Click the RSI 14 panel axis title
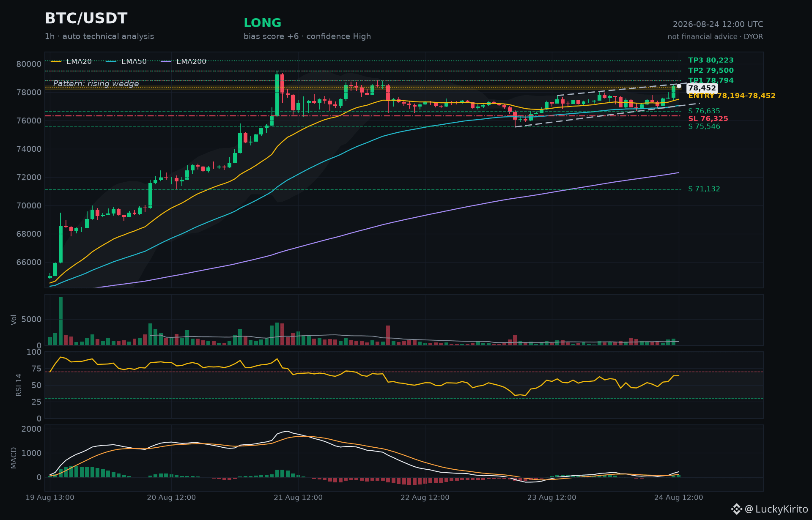Image resolution: width=812 pixels, height=520 pixels. 19,385
